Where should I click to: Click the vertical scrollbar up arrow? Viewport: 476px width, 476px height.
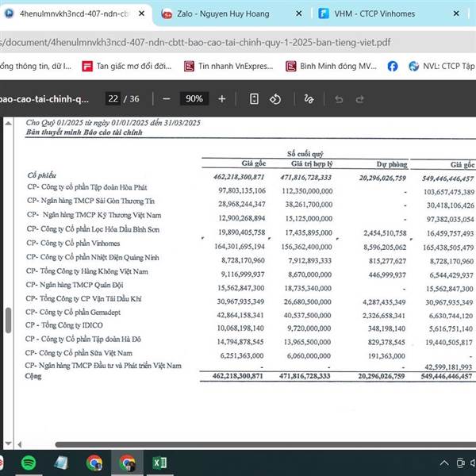click(9, 123)
